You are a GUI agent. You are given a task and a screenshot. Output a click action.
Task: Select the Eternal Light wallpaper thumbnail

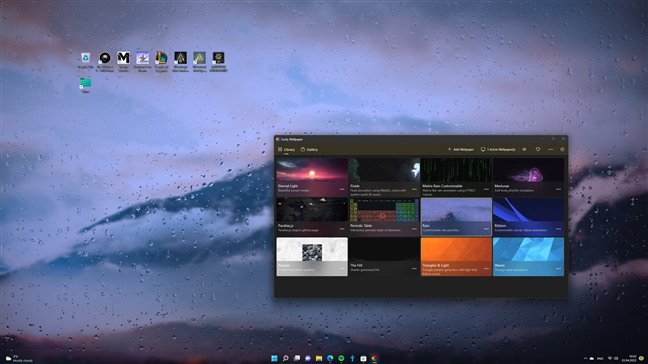coord(312,177)
